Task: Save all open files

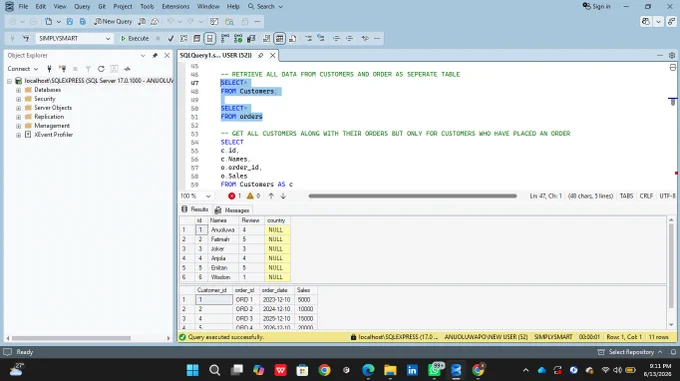Action: pyautogui.click(x=82, y=21)
